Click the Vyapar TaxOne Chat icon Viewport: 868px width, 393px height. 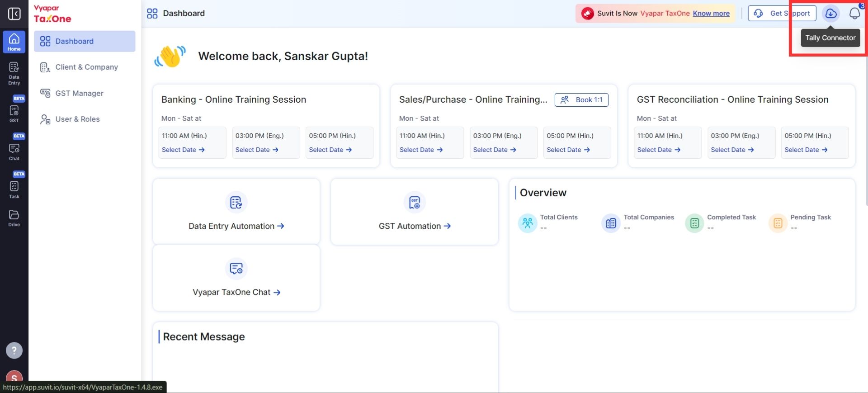coord(236,269)
